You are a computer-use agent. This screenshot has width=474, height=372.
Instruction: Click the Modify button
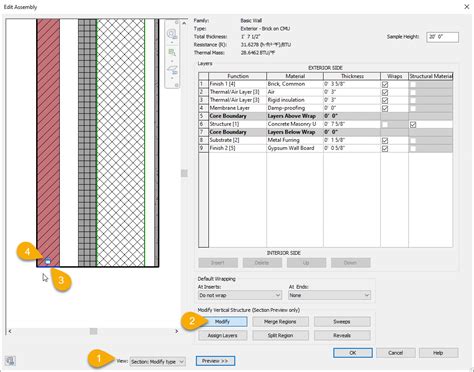click(x=223, y=322)
